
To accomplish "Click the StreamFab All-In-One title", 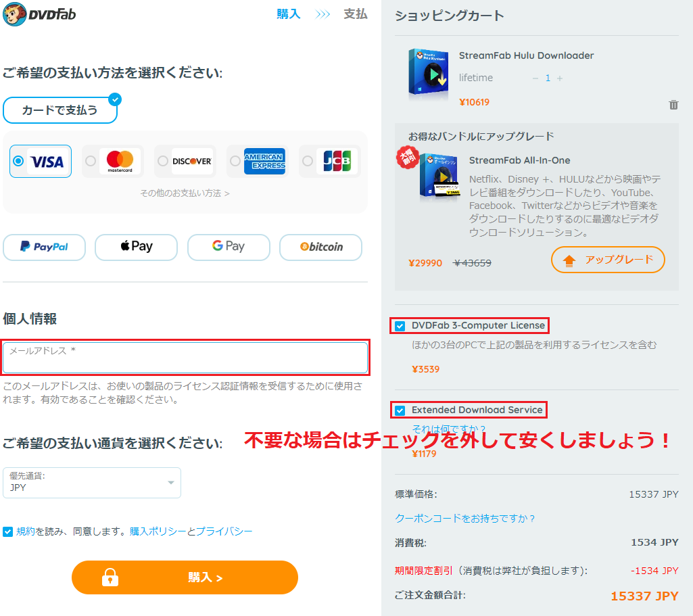I will [520, 160].
